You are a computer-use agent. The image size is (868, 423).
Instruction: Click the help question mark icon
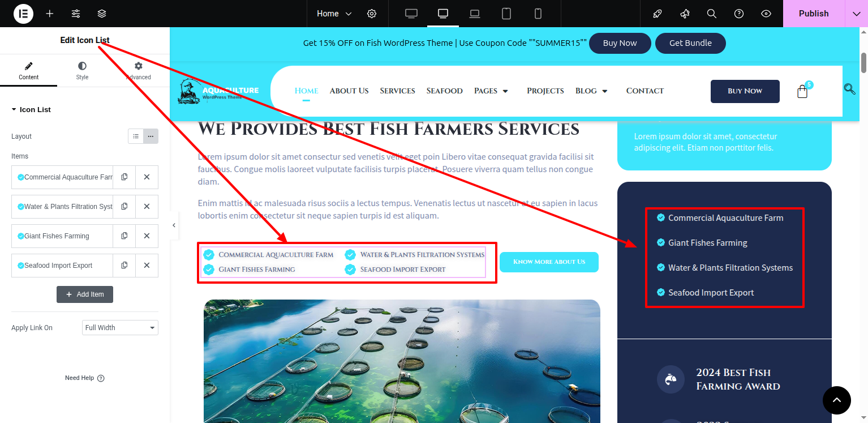[x=739, y=14]
